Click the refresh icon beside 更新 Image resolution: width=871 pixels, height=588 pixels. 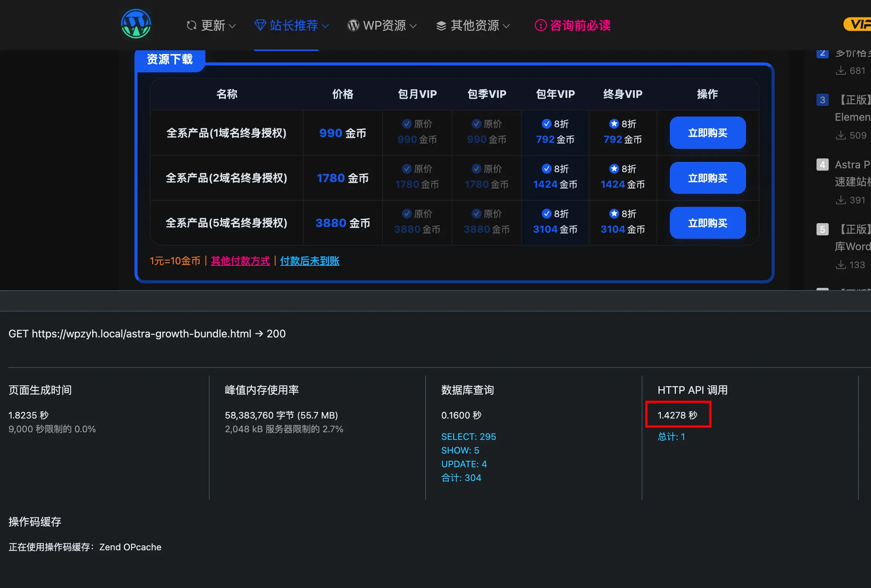click(x=192, y=26)
